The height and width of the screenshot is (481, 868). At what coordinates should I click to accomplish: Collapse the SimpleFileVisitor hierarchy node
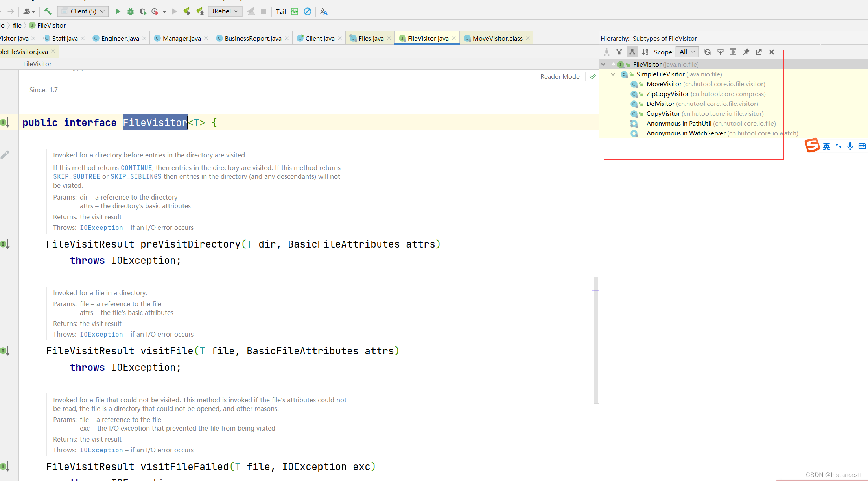pyautogui.click(x=613, y=74)
